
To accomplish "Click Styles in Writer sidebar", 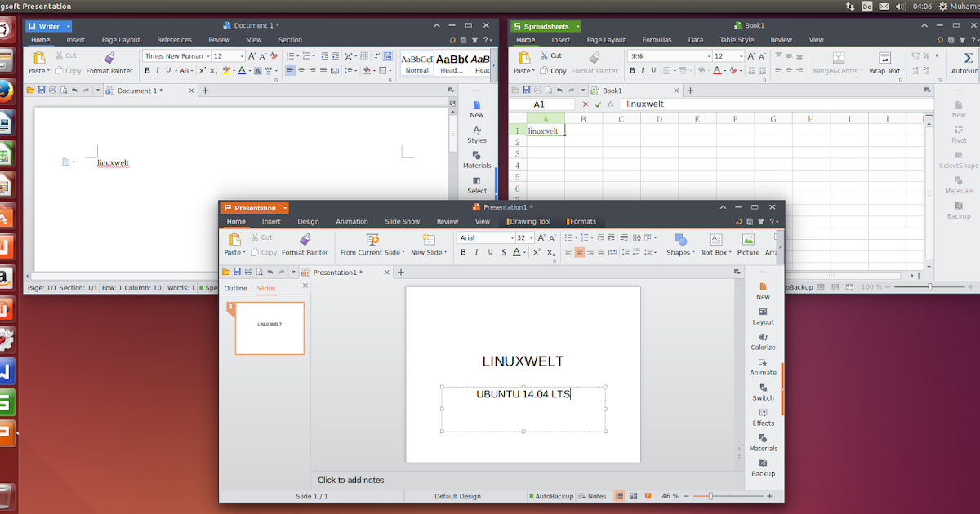I will [x=477, y=135].
